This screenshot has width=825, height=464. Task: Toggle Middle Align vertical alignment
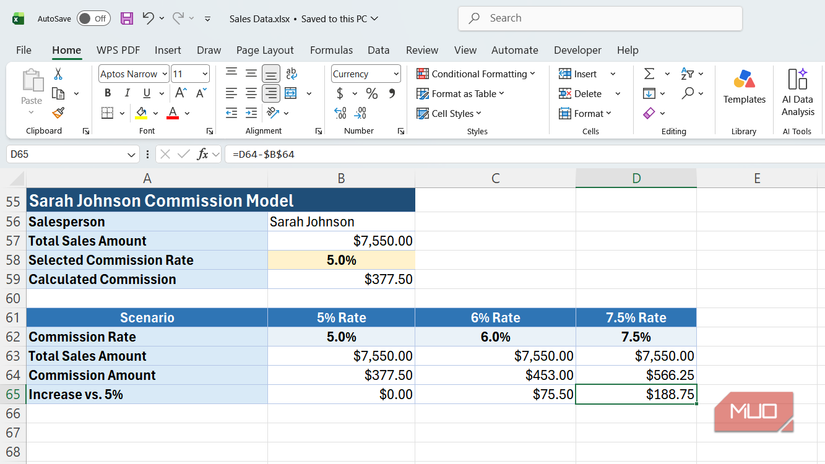click(251, 74)
